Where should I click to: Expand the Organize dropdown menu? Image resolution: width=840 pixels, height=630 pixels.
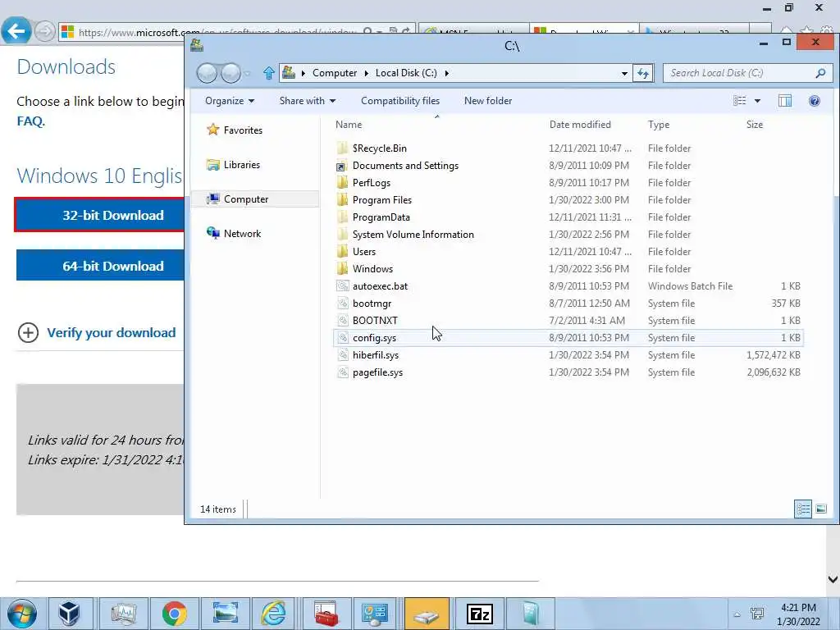[x=230, y=101]
